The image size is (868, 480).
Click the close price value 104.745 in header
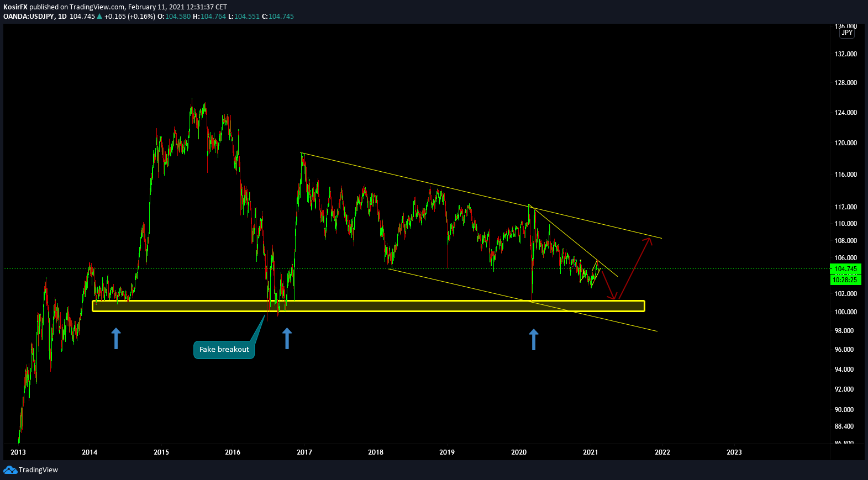point(281,17)
